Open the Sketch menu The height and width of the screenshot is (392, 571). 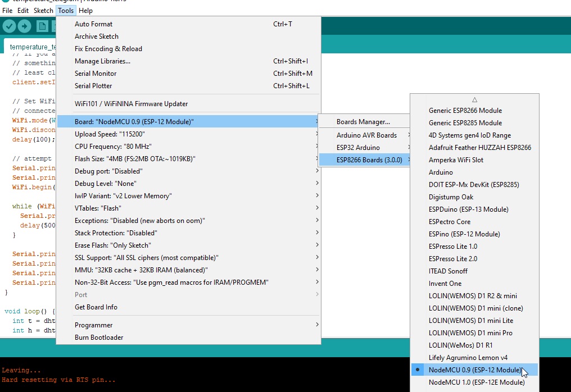[x=43, y=11]
